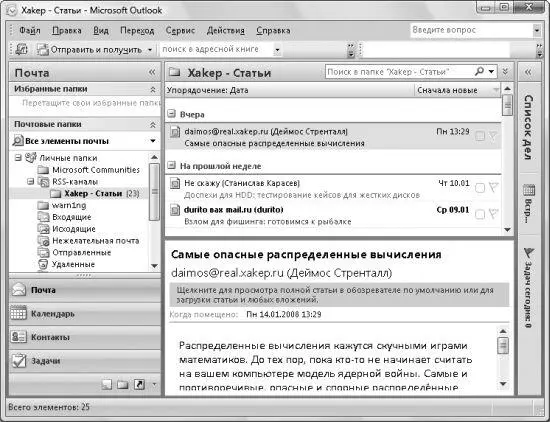Viewport: 550px width, 422px height.
Task: Select message from durito
Action: (333, 215)
